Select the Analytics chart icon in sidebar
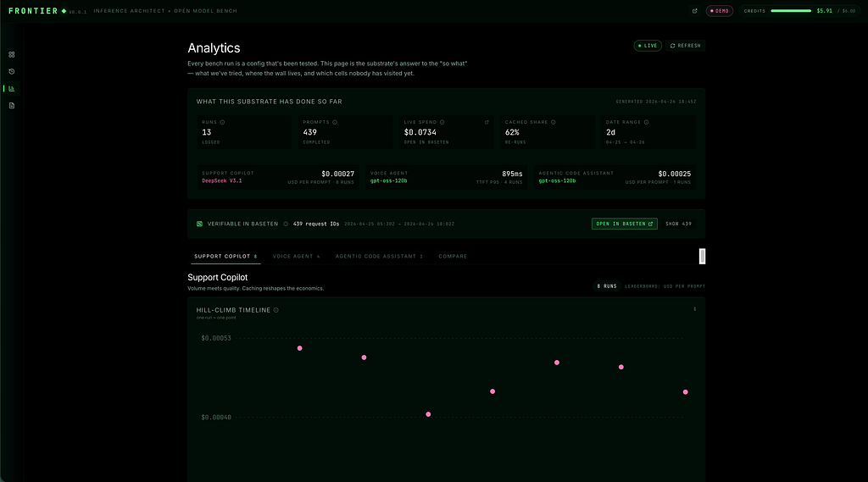The image size is (868, 482). [x=12, y=89]
